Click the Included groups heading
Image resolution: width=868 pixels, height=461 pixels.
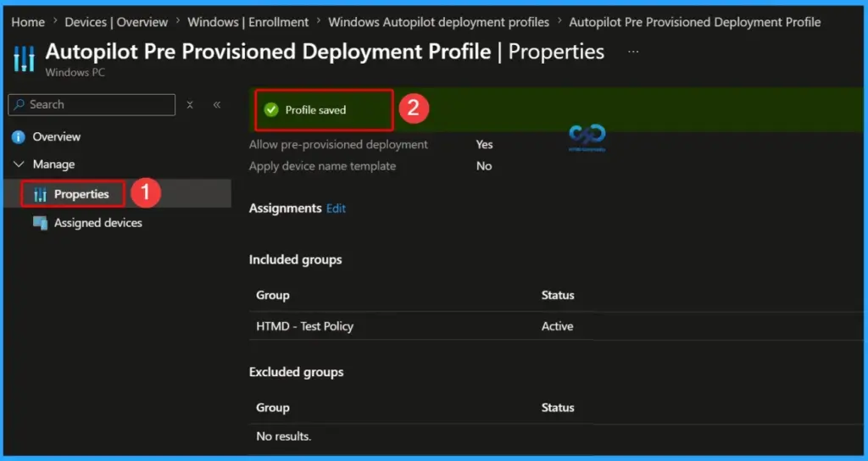click(295, 259)
